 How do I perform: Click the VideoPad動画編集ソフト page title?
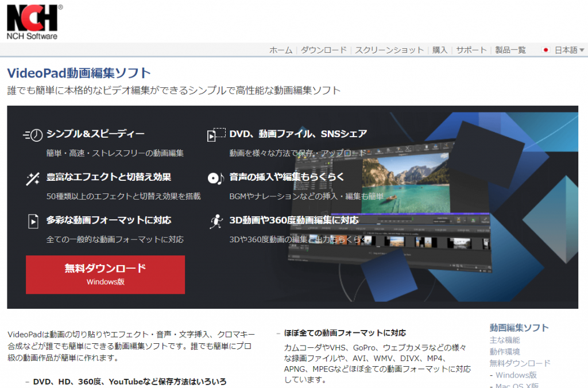tap(79, 73)
